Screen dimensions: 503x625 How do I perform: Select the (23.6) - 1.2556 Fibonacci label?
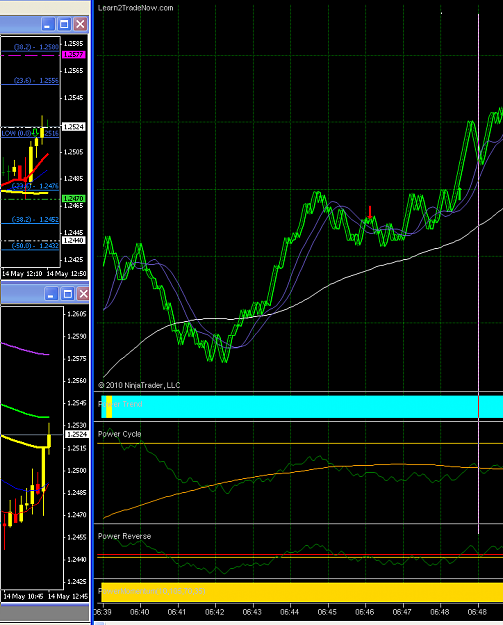(x=36, y=81)
